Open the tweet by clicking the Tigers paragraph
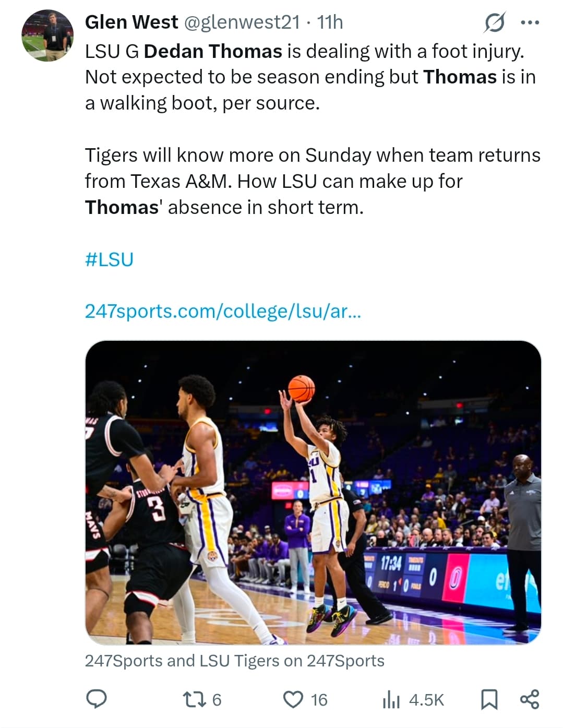Viewport: 563px width, 728px height. coord(312,181)
